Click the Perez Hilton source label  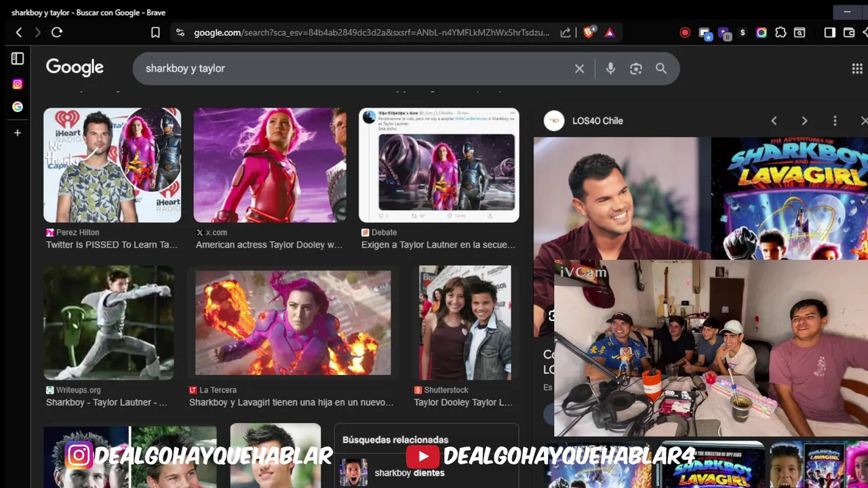point(77,232)
